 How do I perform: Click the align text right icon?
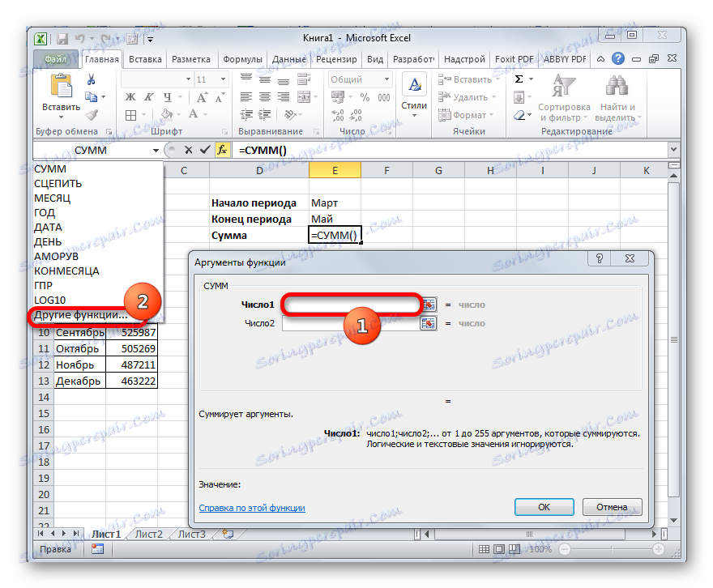284,97
